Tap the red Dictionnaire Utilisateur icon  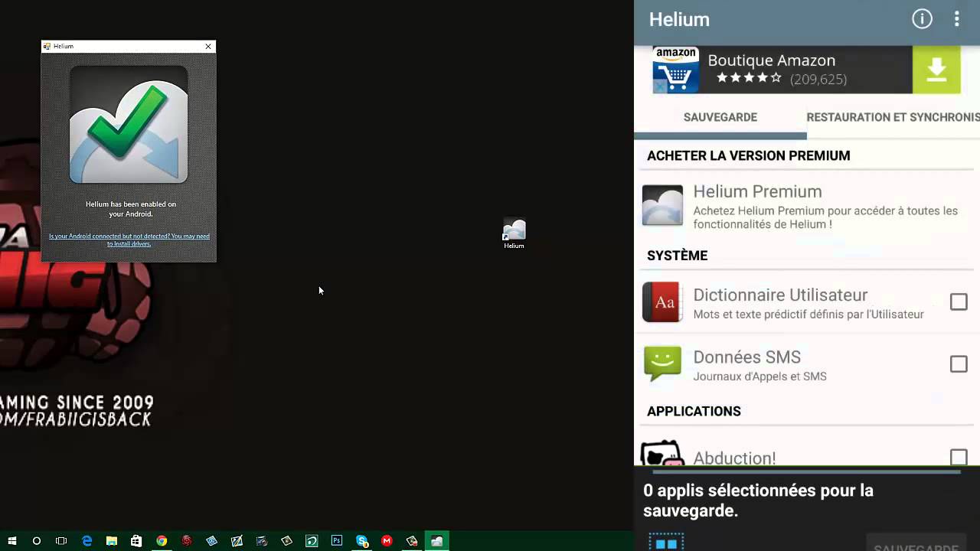click(x=662, y=302)
